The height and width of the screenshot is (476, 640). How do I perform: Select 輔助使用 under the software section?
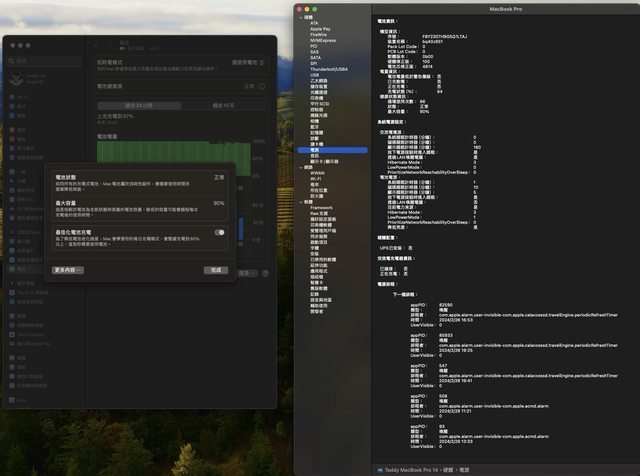(x=318, y=306)
